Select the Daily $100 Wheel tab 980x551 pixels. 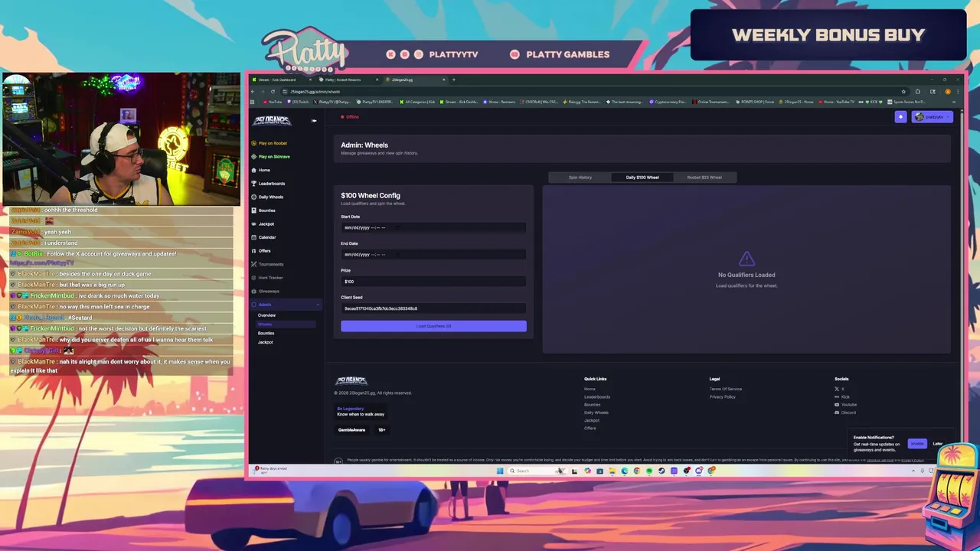coord(642,178)
